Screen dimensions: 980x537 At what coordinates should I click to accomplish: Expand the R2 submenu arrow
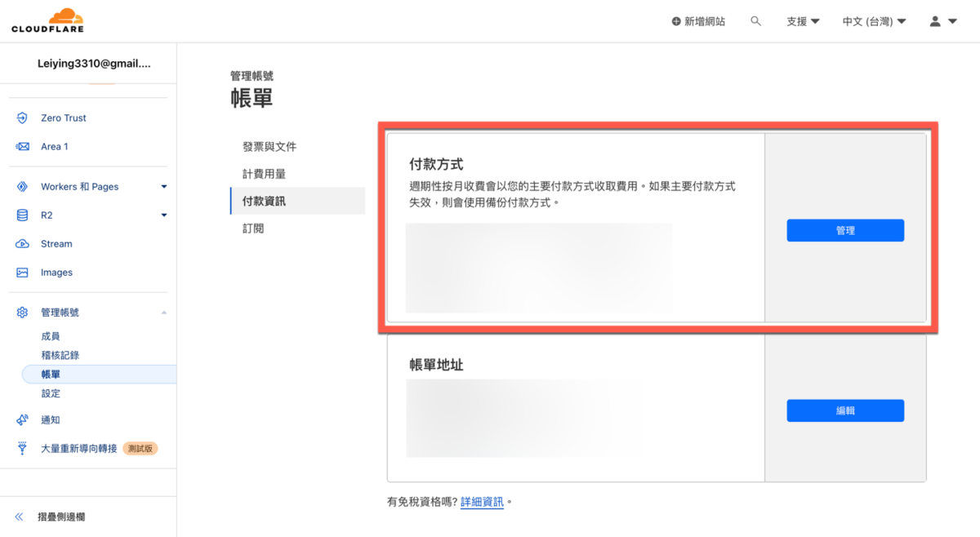pos(164,215)
